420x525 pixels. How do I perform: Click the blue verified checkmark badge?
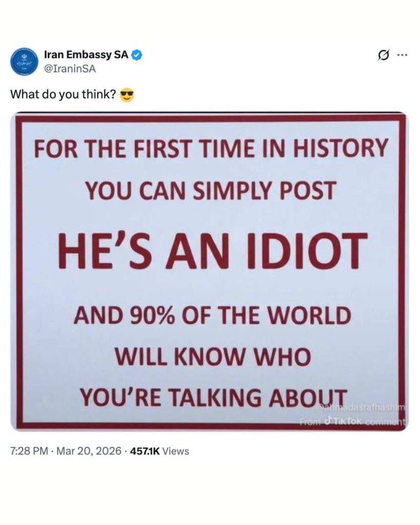(x=137, y=54)
